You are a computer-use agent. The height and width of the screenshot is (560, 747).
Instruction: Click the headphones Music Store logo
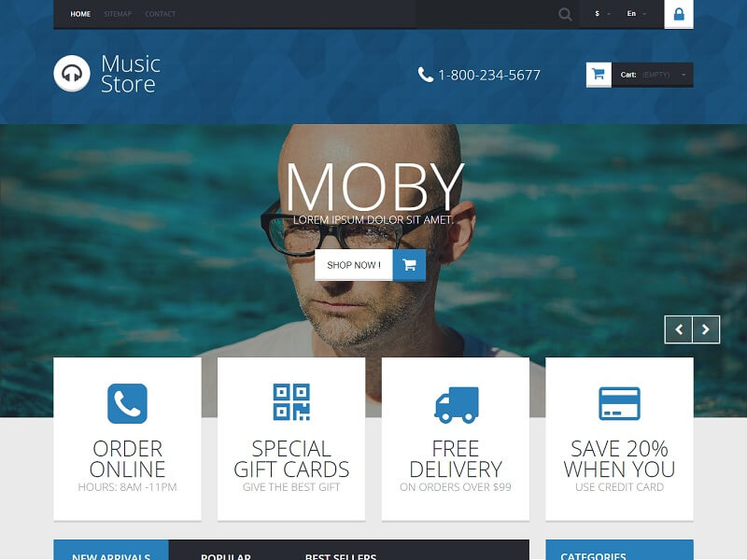[x=72, y=74]
